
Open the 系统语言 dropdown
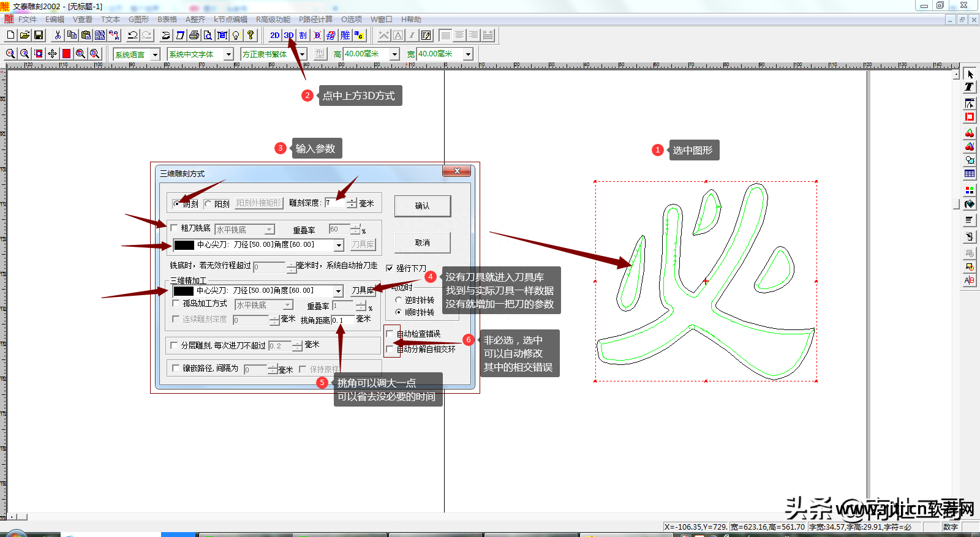click(x=155, y=54)
